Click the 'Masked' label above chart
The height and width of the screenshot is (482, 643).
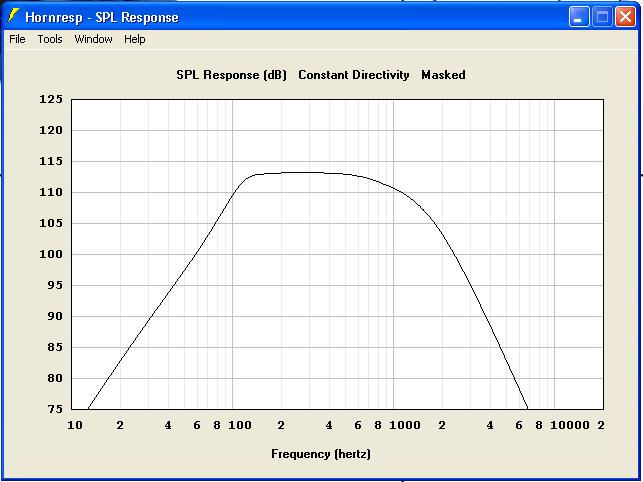443,75
